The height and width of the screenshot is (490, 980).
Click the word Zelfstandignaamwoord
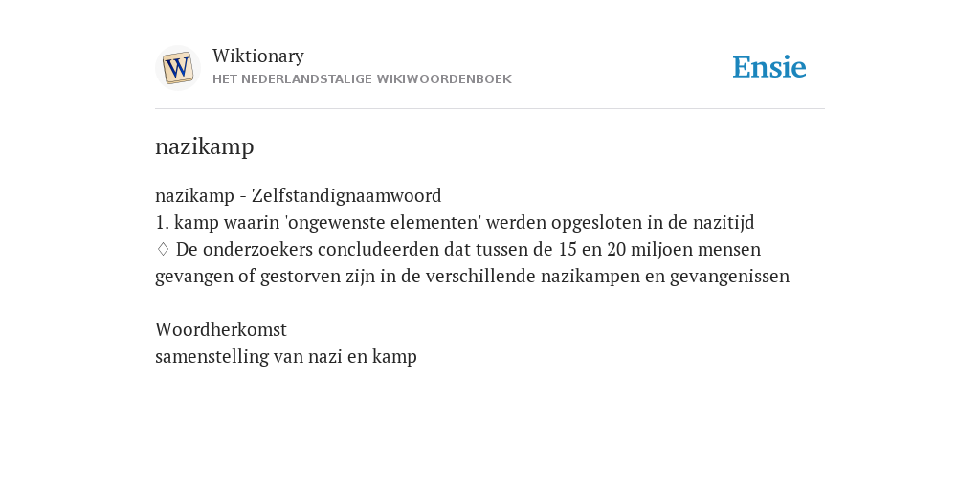pos(346,195)
